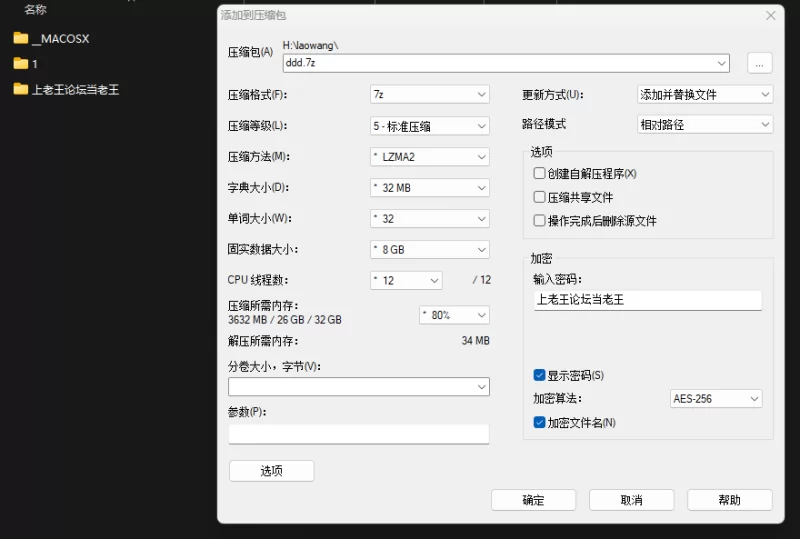Click the __MACOSX folder icon
The height and width of the screenshot is (539, 800).
pyautogui.click(x=20, y=39)
